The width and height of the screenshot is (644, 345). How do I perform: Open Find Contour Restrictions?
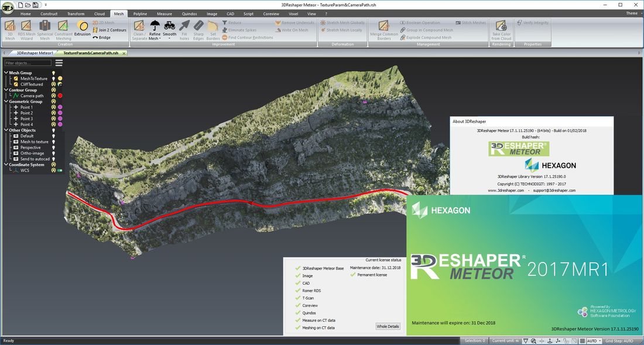coord(247,37)
